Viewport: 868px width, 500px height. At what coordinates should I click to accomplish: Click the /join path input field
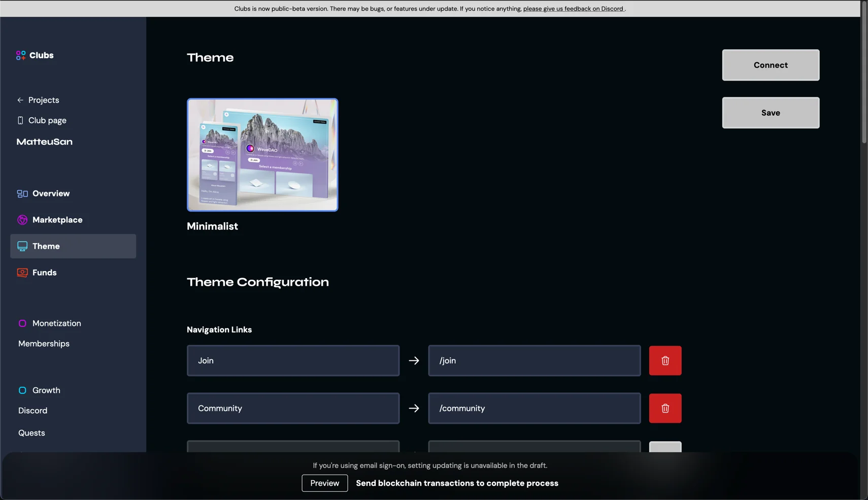534,360
